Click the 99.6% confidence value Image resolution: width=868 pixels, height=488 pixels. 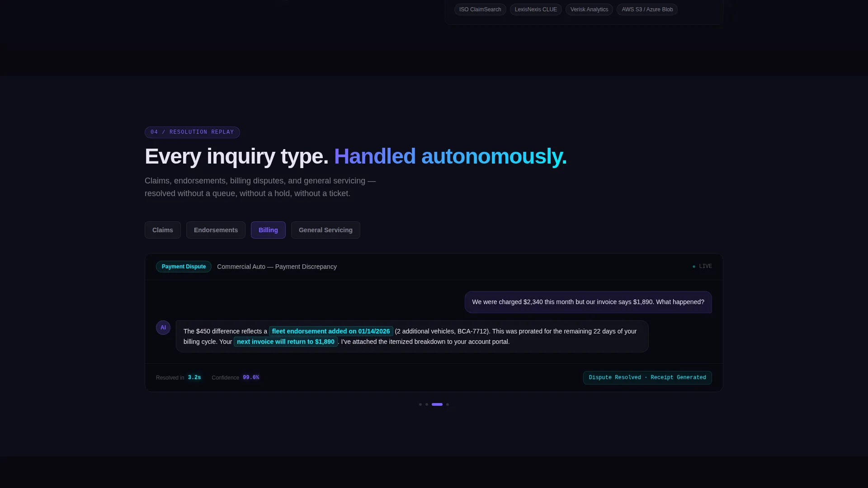251,378
